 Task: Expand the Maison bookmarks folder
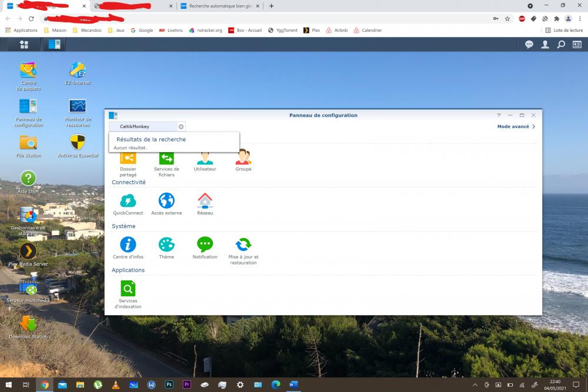point(55,31)
